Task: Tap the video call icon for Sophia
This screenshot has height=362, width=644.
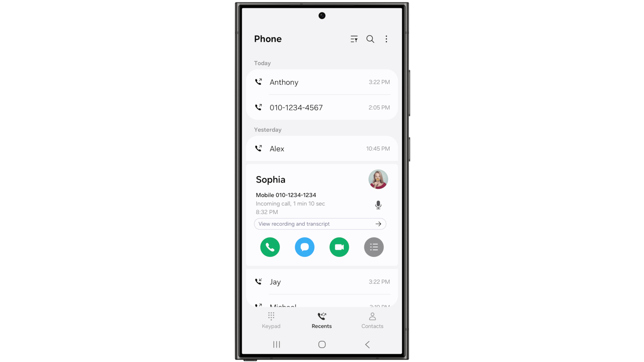Action: (339, 247)
